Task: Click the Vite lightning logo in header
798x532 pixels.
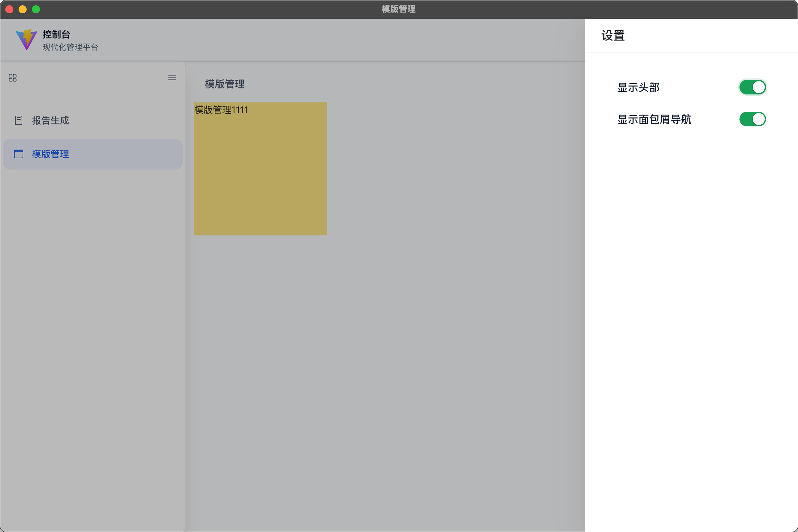Action: pos(27,40)
